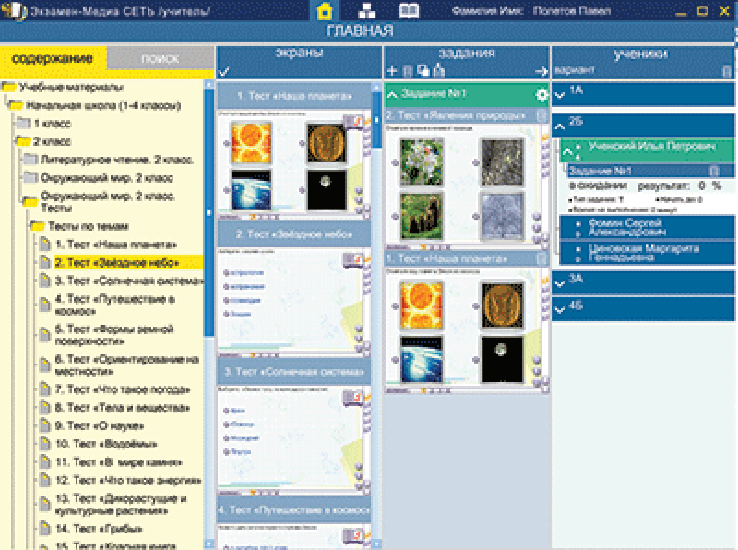Collapse the Задание №1 header

(392, 95)
